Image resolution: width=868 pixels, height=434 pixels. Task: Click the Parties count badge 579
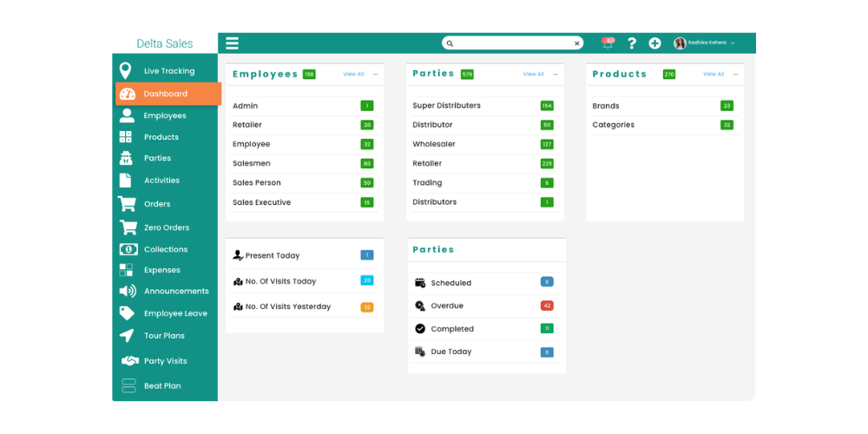pyautogui.click(x=467, y=74)
